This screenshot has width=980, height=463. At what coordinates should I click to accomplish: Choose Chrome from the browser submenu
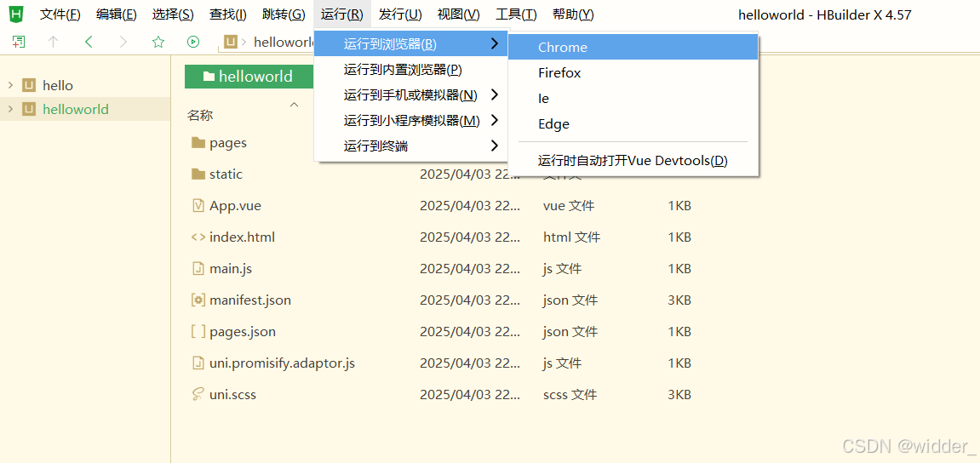pyautogui.click(x=633, y=47)
